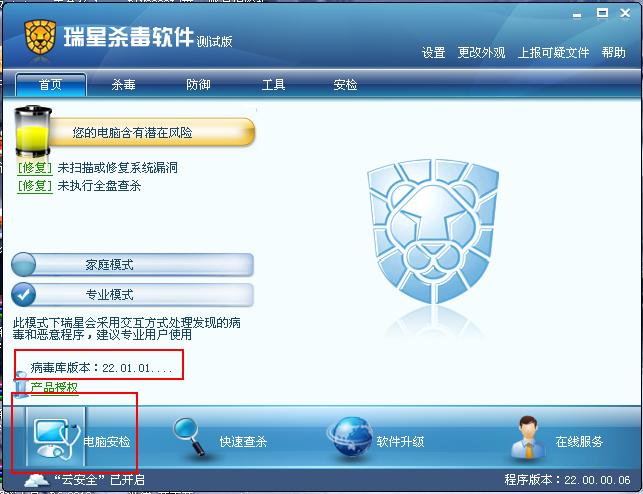The height and width of the screenshot is (494, 643).
Task: Click the software upgrade globe icon
Action: pyautogui.click(x=351, y=437)
